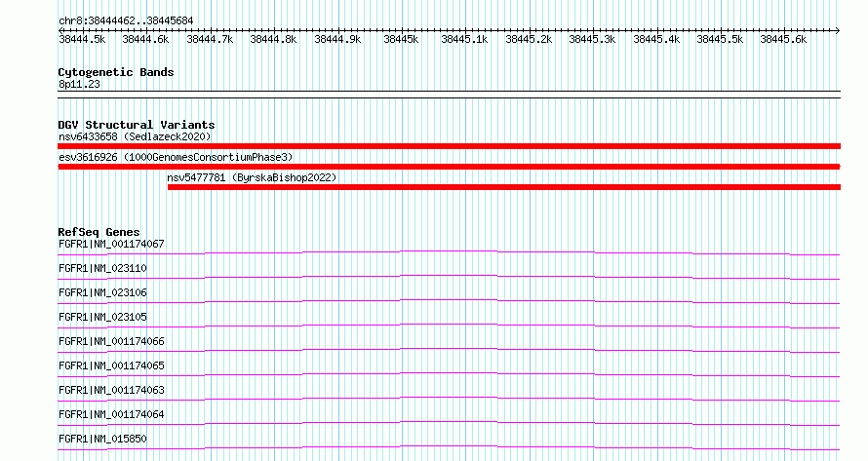Screen dimensions: 868x461
Task: Select the DGV Structural Variants track title
Action: coord(137,125)
